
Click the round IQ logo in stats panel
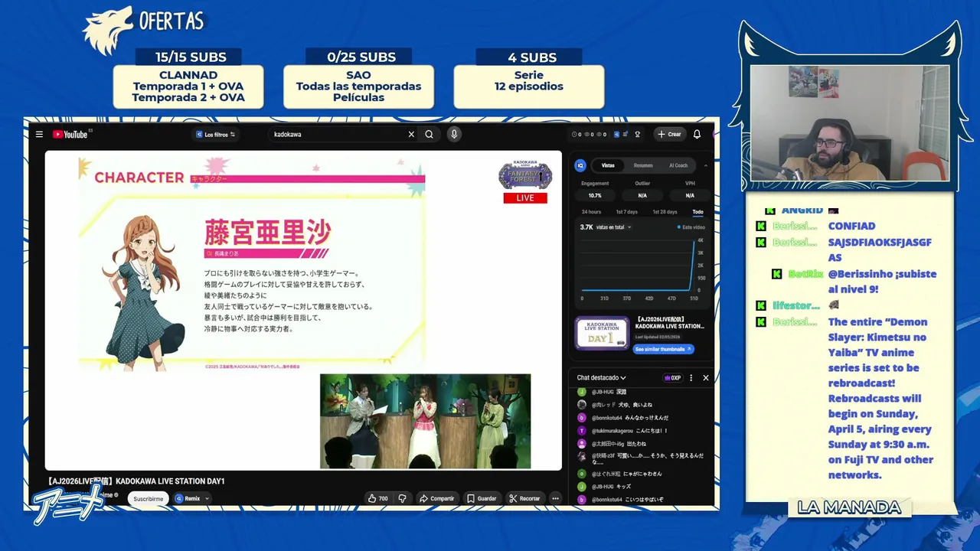(x=580, y=165)
